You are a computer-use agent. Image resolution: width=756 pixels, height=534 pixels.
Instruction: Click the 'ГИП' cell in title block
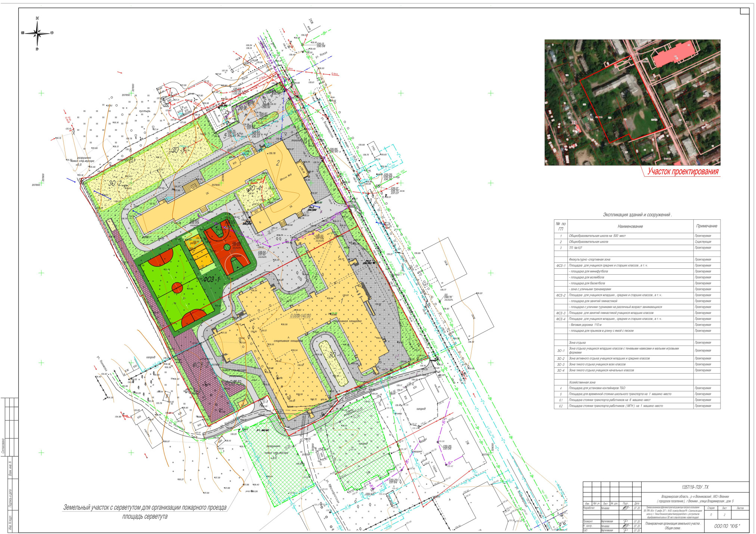592,531
